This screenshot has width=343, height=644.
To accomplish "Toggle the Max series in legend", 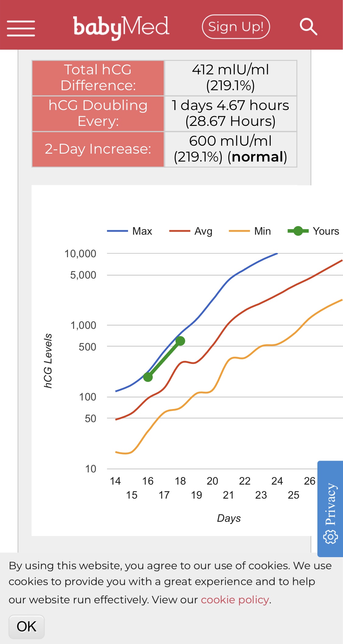I will tap(130, 231).
